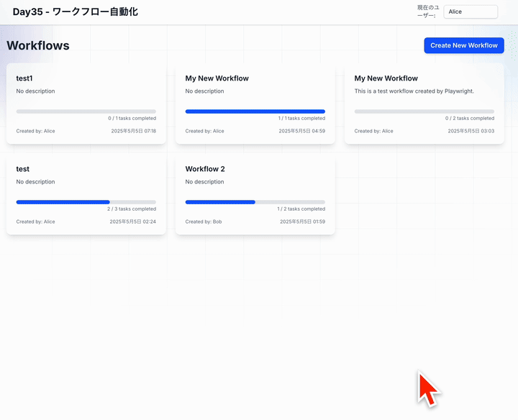Screen dimensions: 518x420
Task: Click the Day35 app title in header
Action: coord(76,12)
